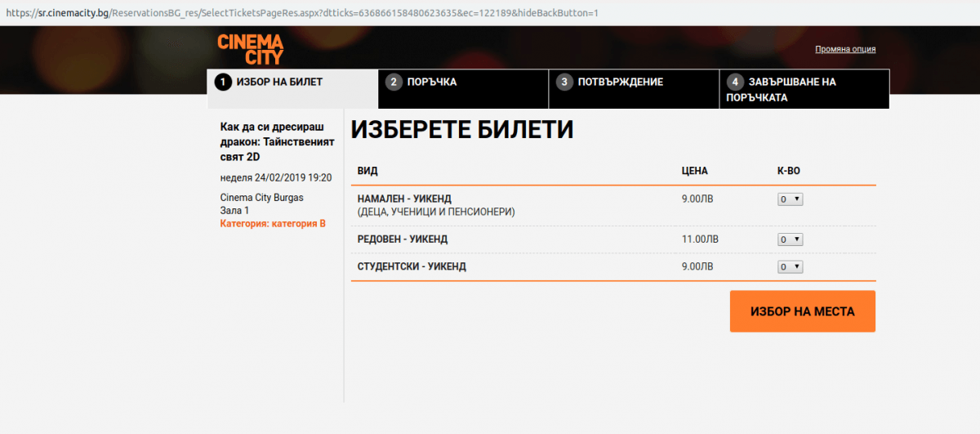Click the Категория: категория B text
The image size is (980, 434).
click(x=273, y=223)
